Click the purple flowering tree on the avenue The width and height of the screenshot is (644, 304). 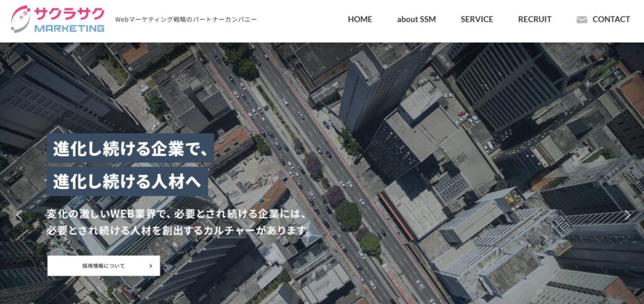pos(314,166)
